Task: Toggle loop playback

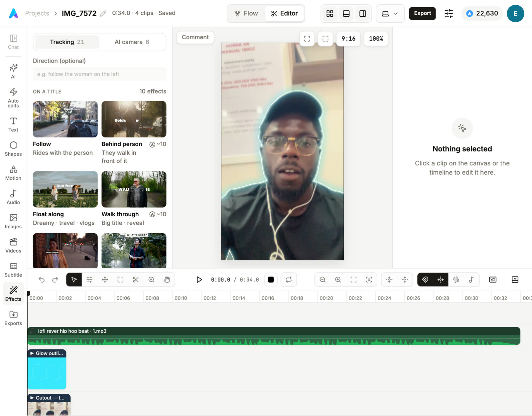Action: [289, 280]
